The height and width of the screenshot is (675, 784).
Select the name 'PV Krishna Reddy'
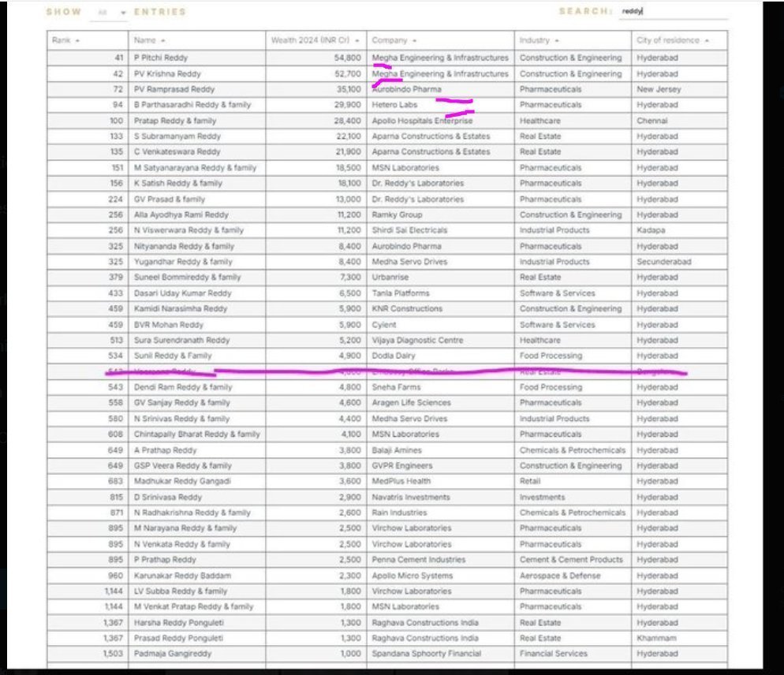coord(167,74)
